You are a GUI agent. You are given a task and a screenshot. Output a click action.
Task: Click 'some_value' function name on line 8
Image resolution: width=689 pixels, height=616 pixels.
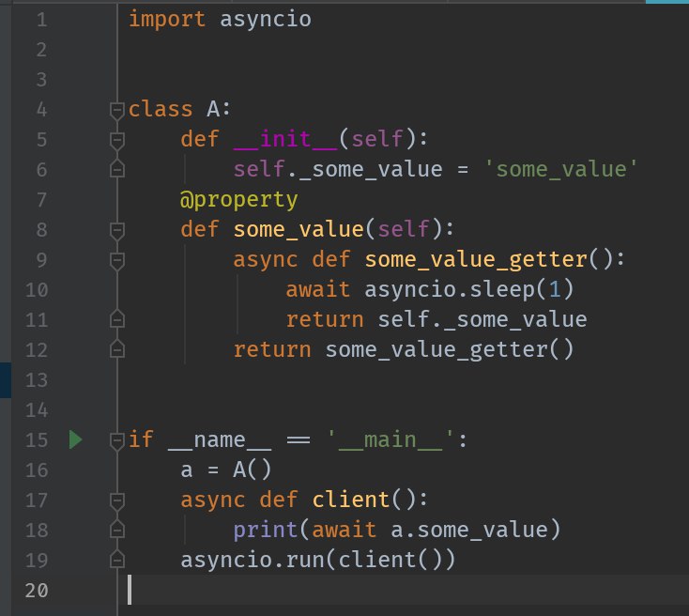pos(299,229)
